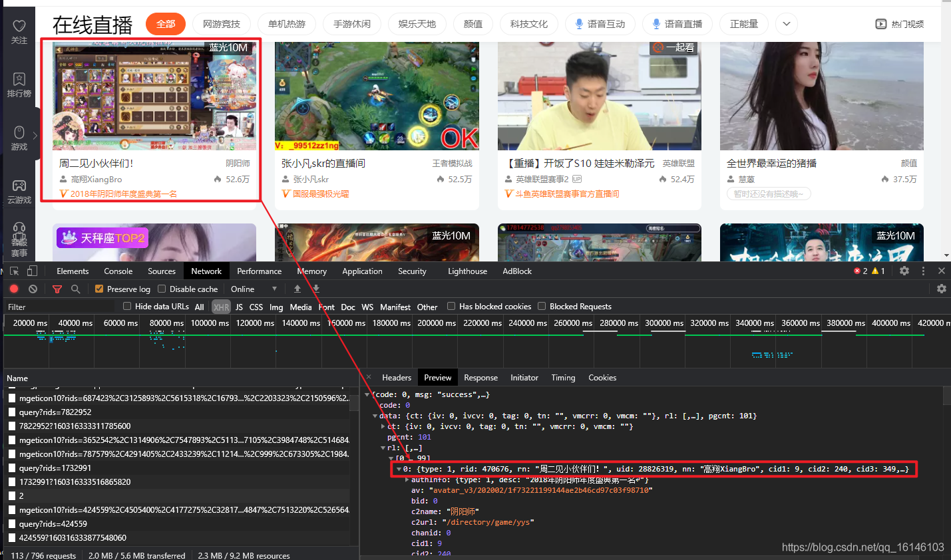This screenshot has width=951, height=560.
Task: Enable Disable cache checkbox
Action: click(161, 289)
